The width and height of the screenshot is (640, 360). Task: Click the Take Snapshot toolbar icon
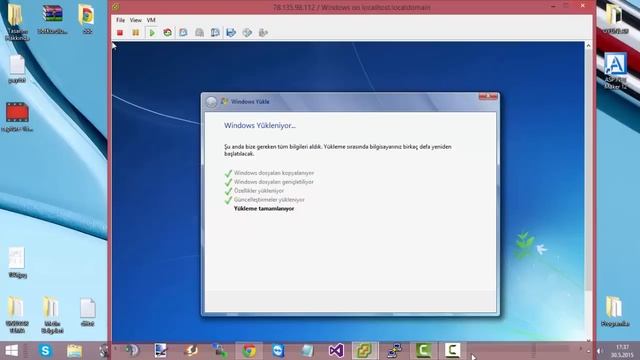click(183, 33)
